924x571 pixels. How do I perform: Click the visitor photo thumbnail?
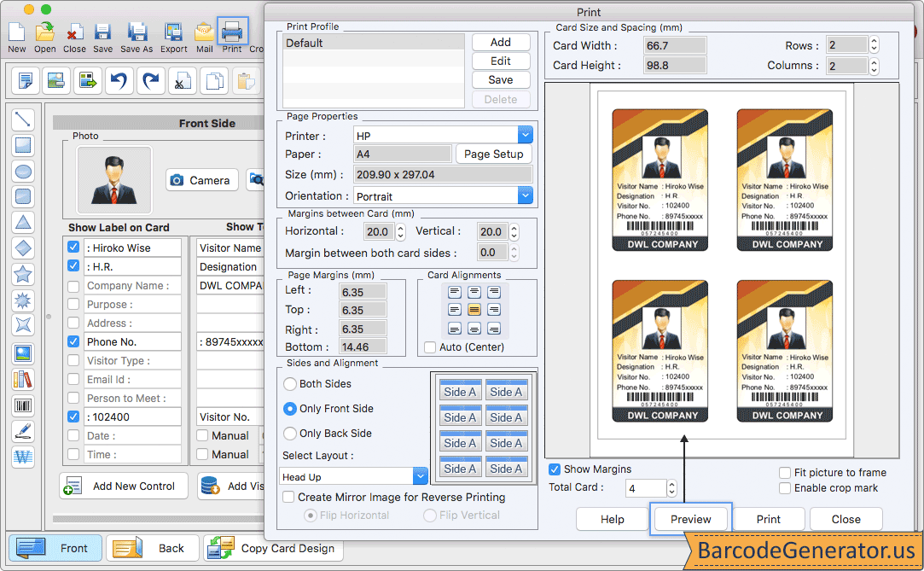pyautogui.click(x=113, y=180)
